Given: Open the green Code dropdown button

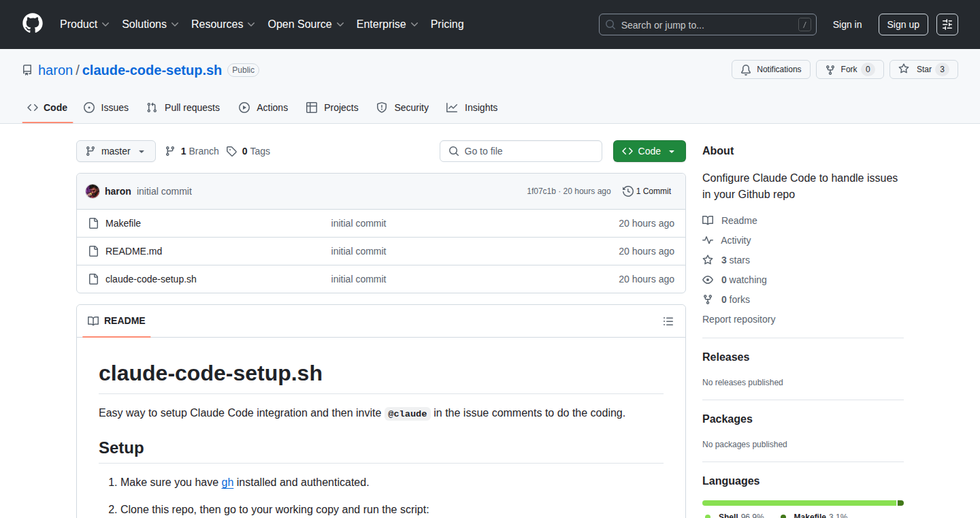Looking at the screenshot, I should click(x=649, y=151).
